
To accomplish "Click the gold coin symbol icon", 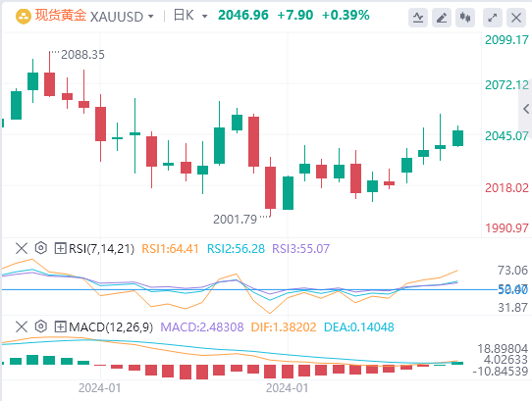I will (24, 16).
